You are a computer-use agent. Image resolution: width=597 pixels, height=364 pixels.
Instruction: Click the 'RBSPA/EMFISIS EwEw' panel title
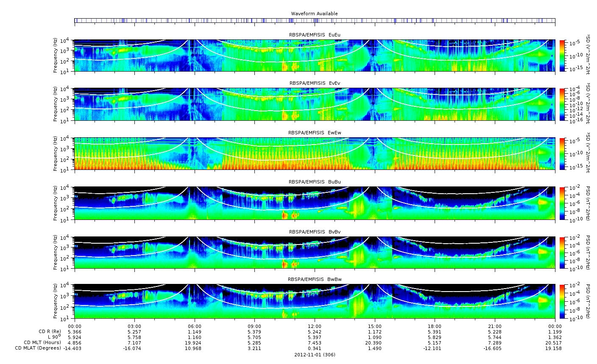[x=314, y=133]
